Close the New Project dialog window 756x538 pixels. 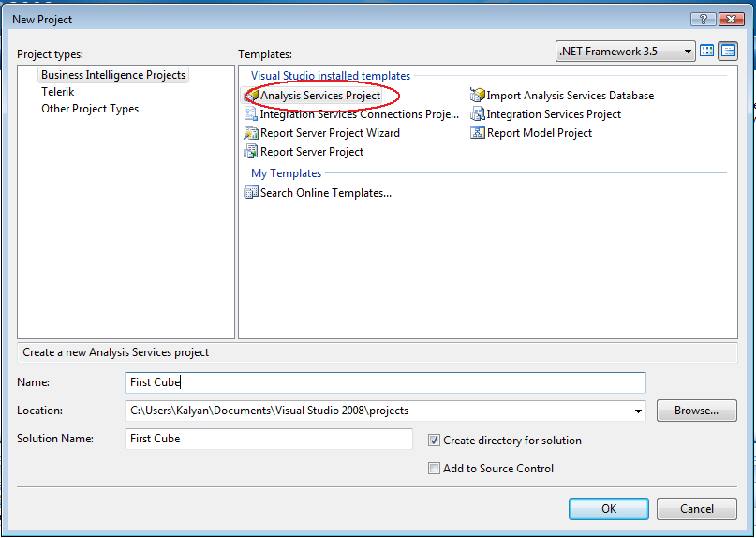[732, 20]
